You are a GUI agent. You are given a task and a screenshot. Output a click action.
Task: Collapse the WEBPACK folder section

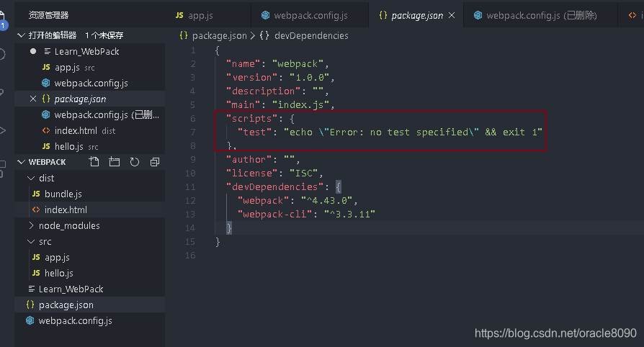pyautogui.click(x=22, y=162)
